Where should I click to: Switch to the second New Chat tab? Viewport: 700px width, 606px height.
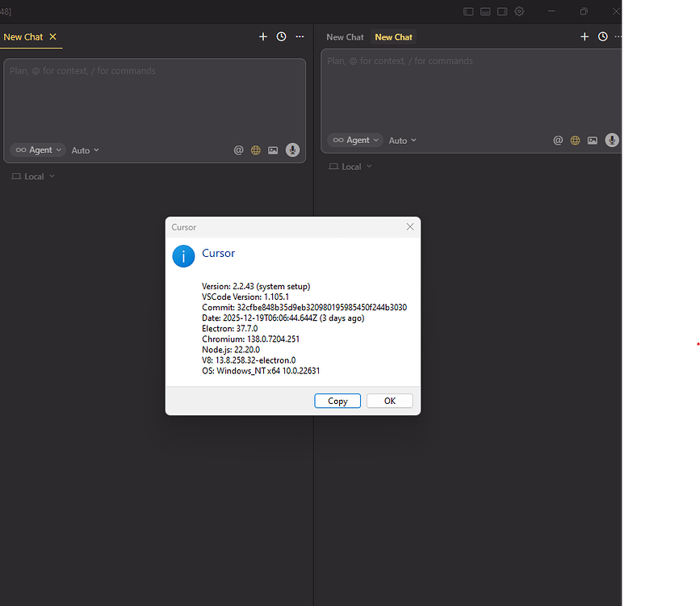click(393, 36)
